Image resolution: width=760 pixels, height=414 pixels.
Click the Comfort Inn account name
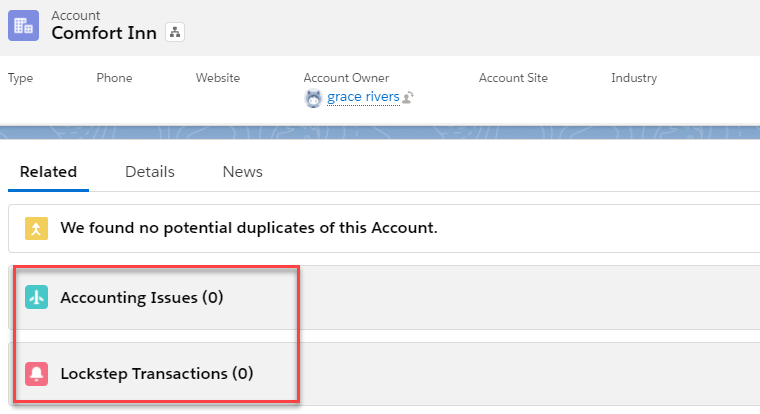click(x=103, y=32)
